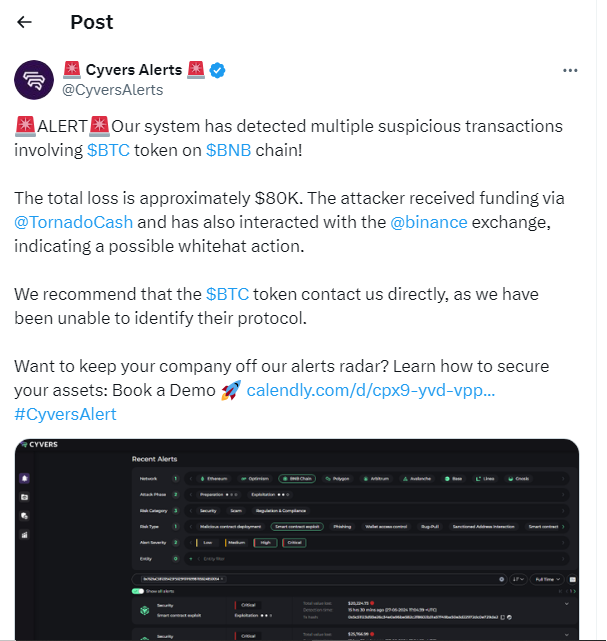Click the verified badge next to Cyvers Alerts

pos(216,70)
